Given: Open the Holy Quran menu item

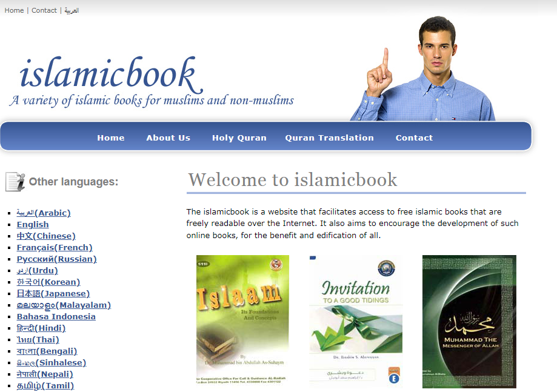Looking at the screenshot, I should (239, 138).
